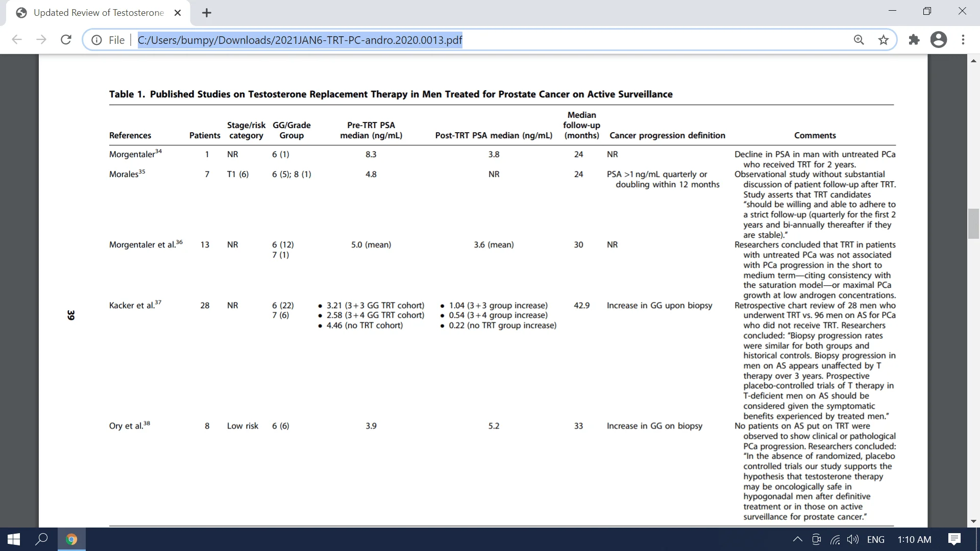Click the '6 (6)' grade group cell
980x551 pixels.
click(280, 425)
